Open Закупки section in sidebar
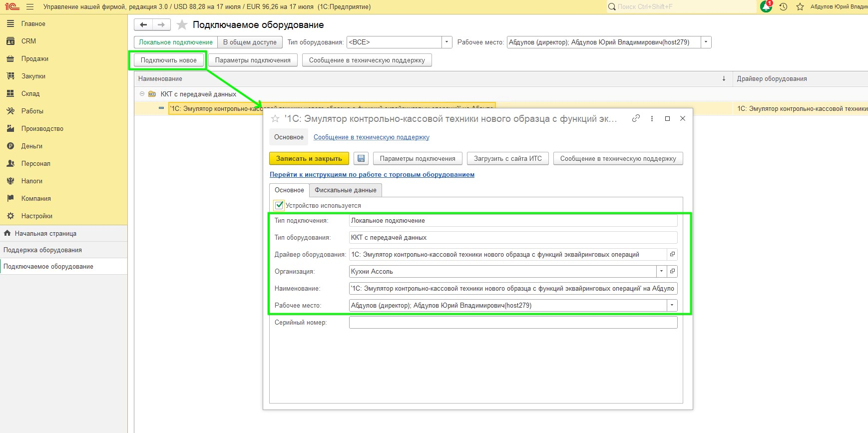 tap(33, 76)
